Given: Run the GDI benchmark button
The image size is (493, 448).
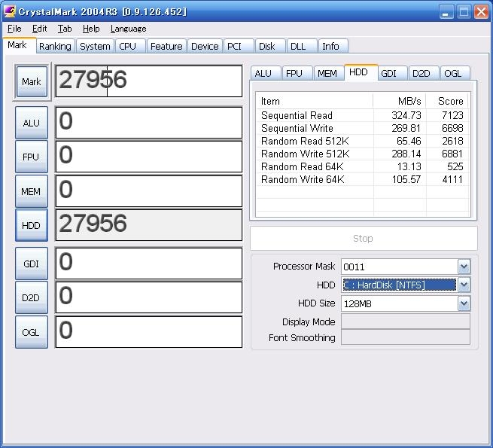Looking at the screenshot, I should (32, 264).
